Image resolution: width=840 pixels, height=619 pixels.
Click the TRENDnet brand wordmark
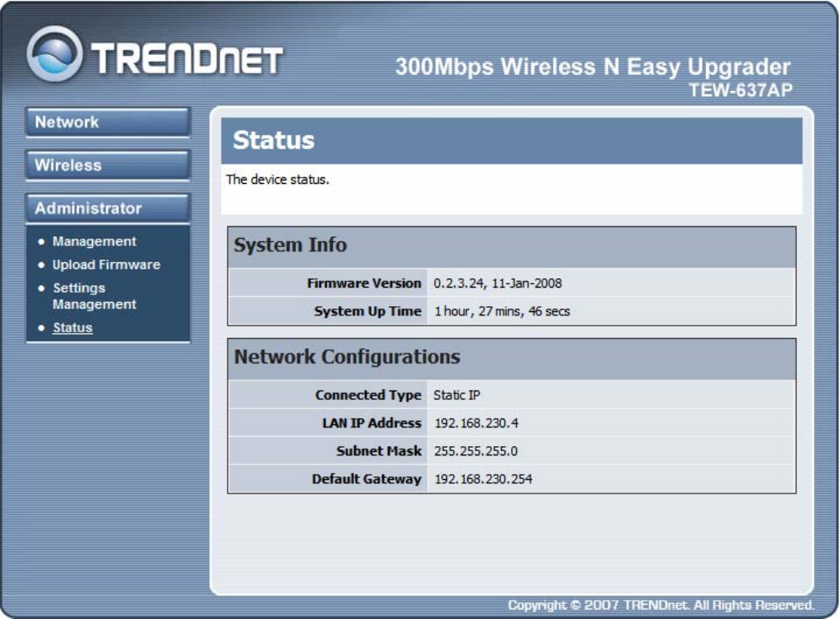coord(187,58)
